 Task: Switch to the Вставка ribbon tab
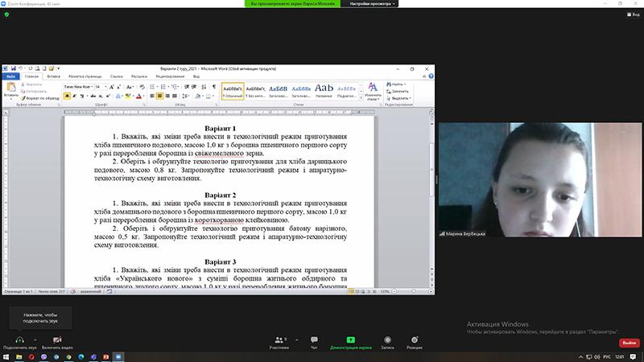[54, 76]
